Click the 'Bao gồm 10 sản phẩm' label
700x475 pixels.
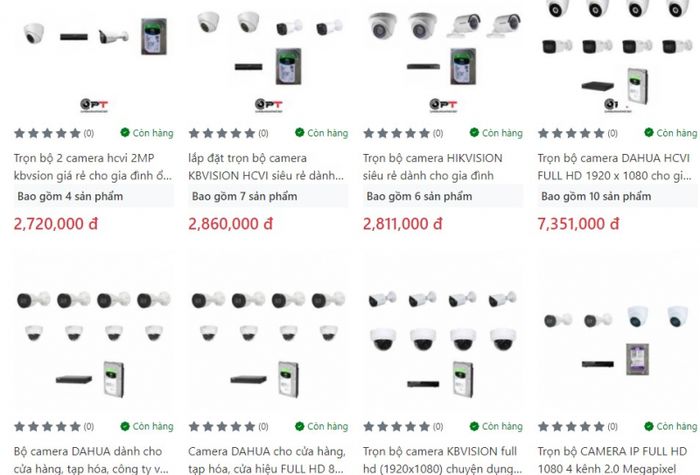[x=596, y=196]
